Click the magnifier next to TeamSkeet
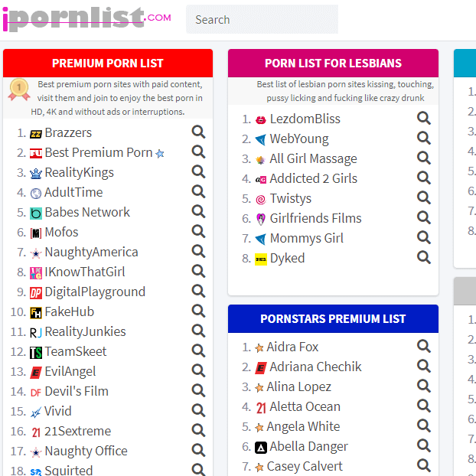This screenshot has width=476, height=476. (198, 351)
